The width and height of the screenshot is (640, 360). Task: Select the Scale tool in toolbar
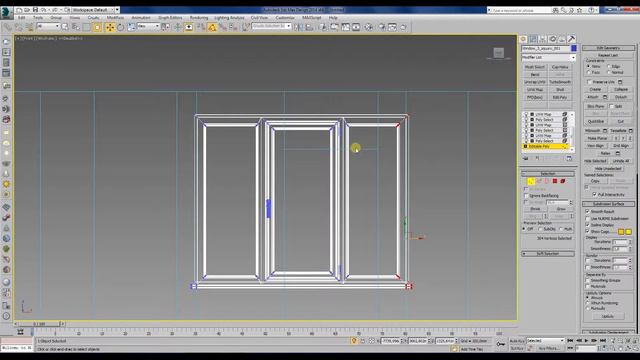131,27
